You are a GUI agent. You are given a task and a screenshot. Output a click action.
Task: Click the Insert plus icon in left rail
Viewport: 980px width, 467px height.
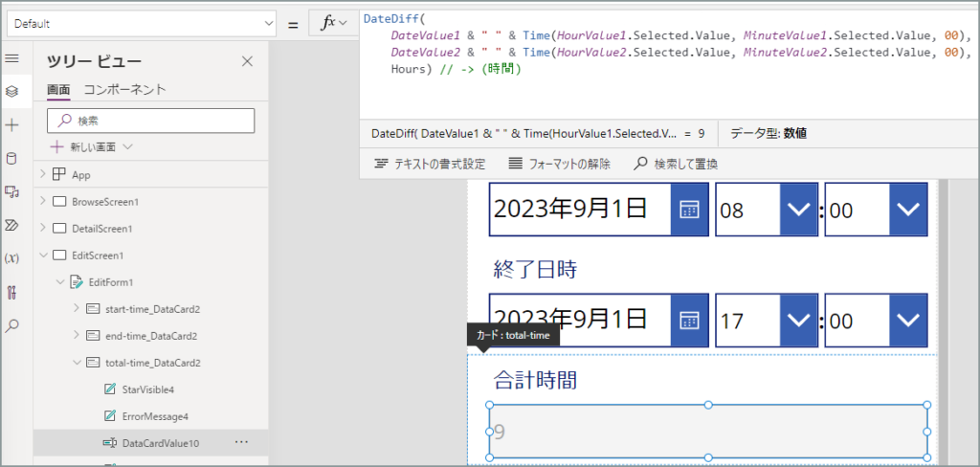[x=11, y=125]
